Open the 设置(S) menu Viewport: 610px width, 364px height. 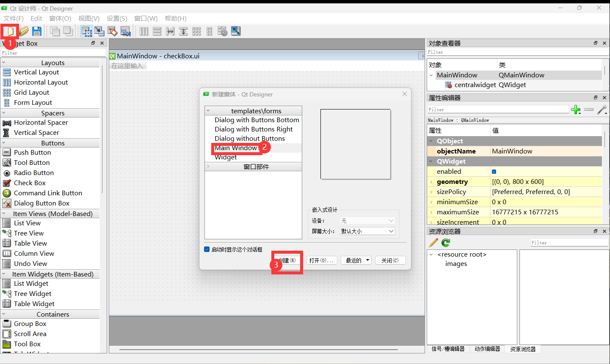click(117, 19)
